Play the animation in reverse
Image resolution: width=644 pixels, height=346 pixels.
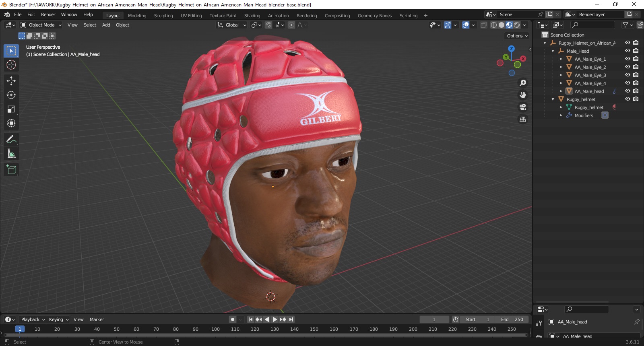pos(266,319)
